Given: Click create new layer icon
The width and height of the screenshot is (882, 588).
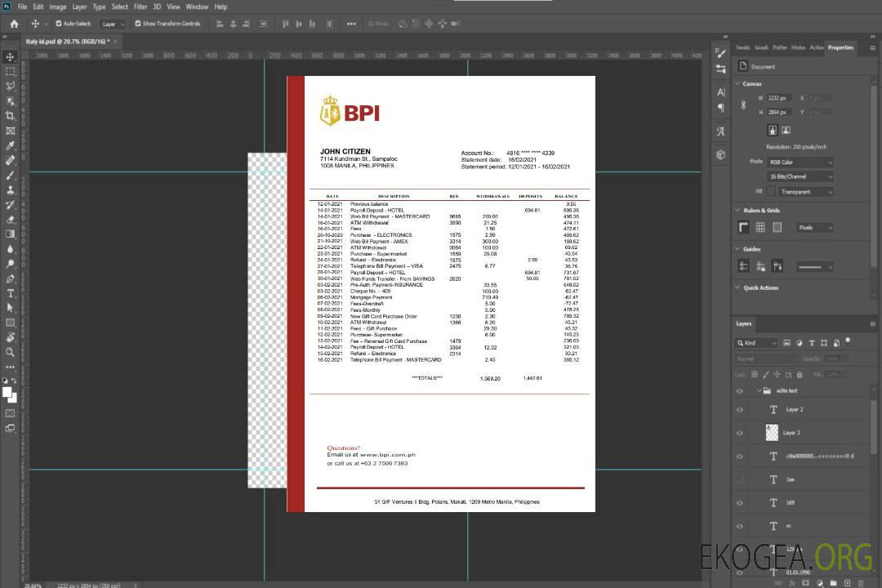Looking at the screenshot, I should pyautogui.click(x=847, y=583).
